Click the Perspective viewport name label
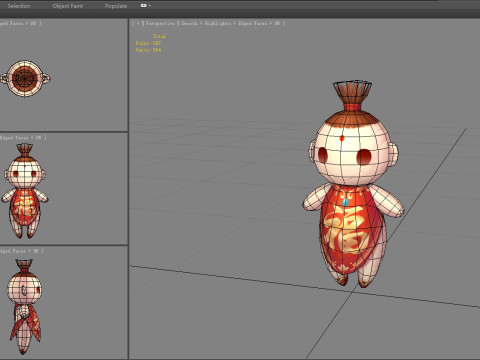This screenshot has width=480, height=360. (160, 23)
